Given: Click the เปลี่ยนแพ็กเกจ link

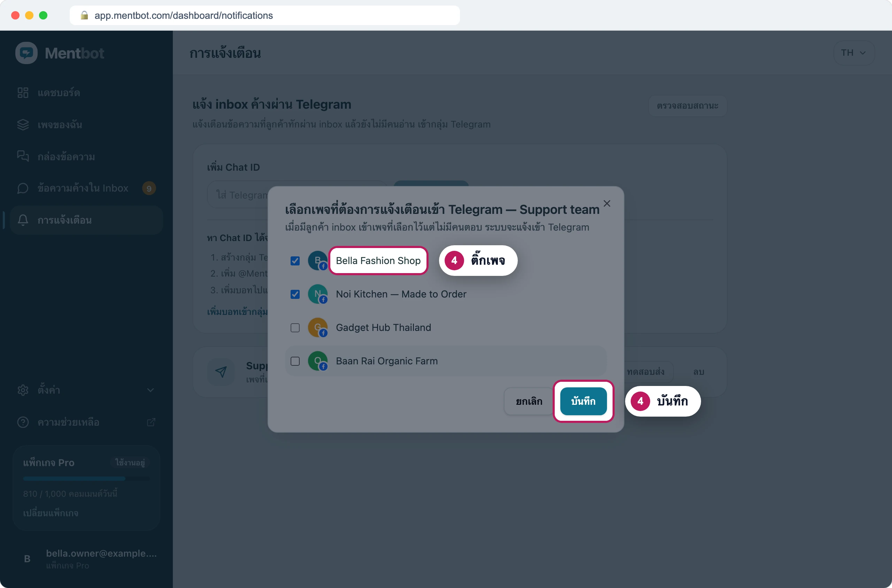Looking at the screenshot, I should pos(51,513).
